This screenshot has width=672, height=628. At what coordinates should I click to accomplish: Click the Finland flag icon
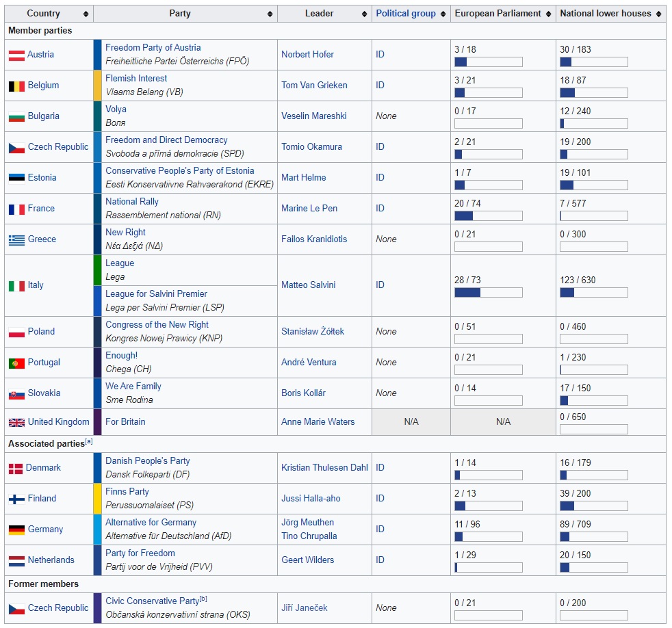click(x=16, y=499)
